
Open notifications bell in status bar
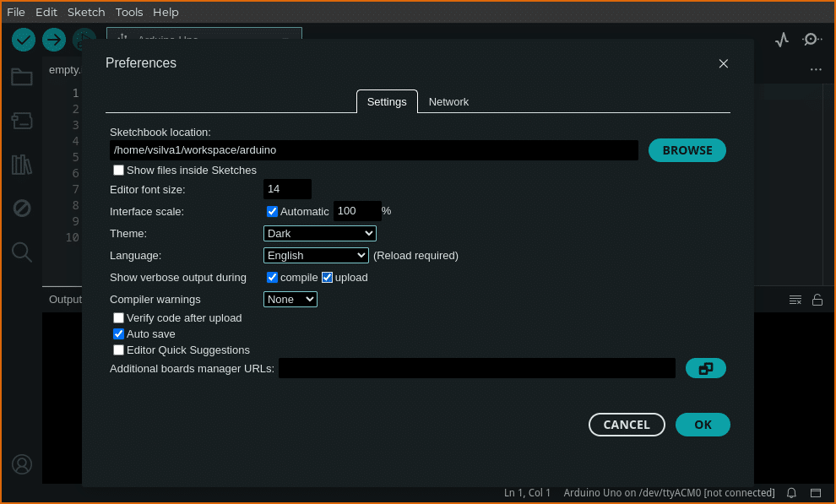coord(791,493)
